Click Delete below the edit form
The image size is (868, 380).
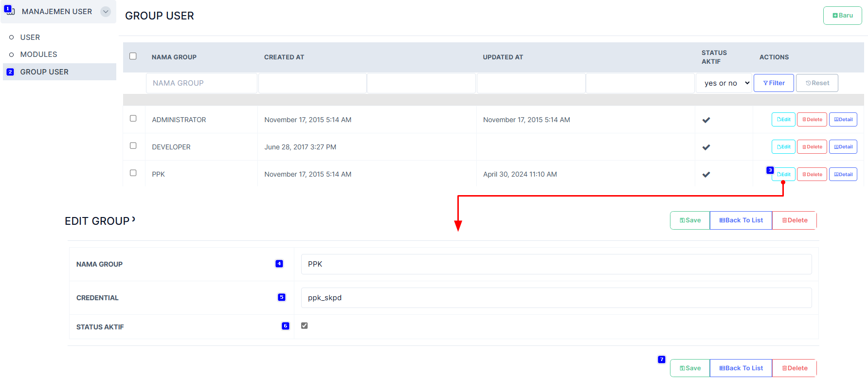[x=795, y=368]
